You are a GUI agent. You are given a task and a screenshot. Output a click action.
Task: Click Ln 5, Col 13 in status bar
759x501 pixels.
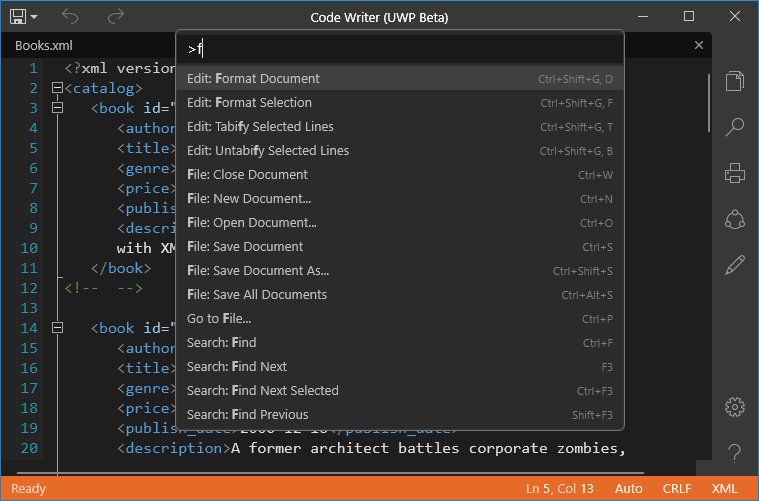(x=560, y=488)
